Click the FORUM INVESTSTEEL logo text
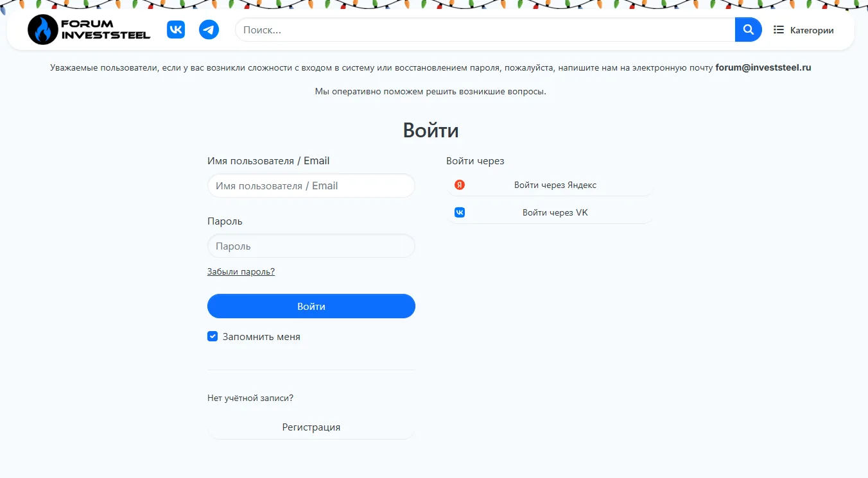This screenshot has width=868, height=478. pyautogui.click(x=105, y=30)
